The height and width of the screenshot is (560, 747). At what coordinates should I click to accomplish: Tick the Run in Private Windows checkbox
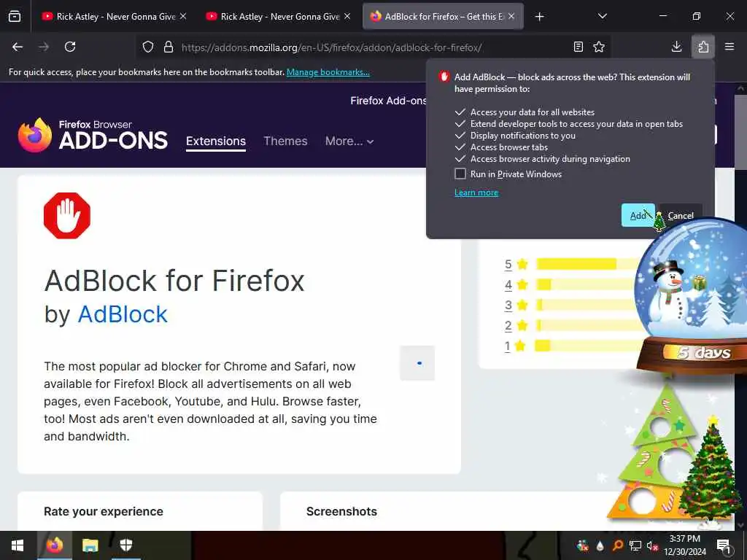(x=460, y=174)
